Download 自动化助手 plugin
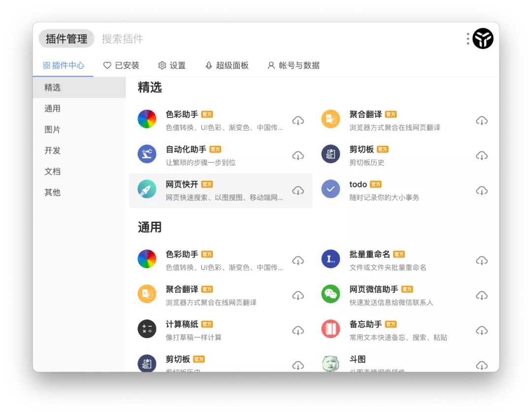The width and height of the screenshot is (532, 415). 298,156
